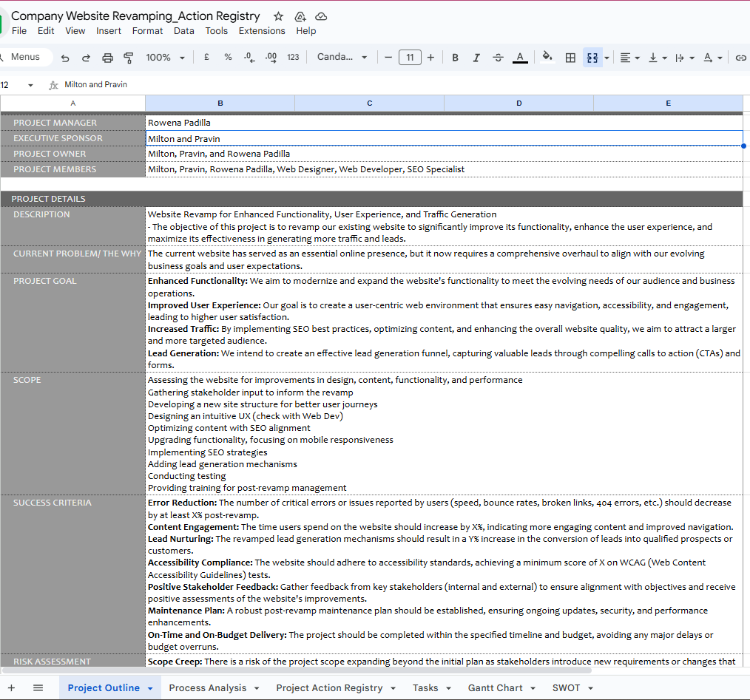Viewport: 750px width, 700px height.
Task: Open the Format menu
Action: tap(147, 30)
